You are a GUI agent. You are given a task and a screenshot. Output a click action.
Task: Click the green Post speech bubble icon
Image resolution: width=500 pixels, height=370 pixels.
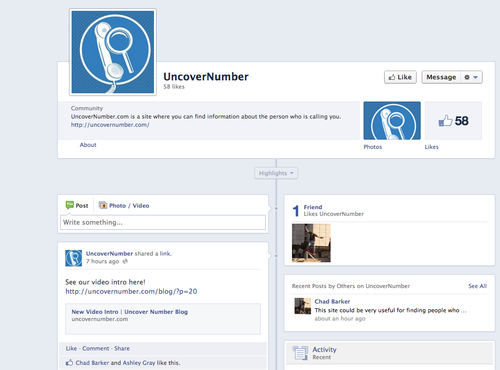70,205
